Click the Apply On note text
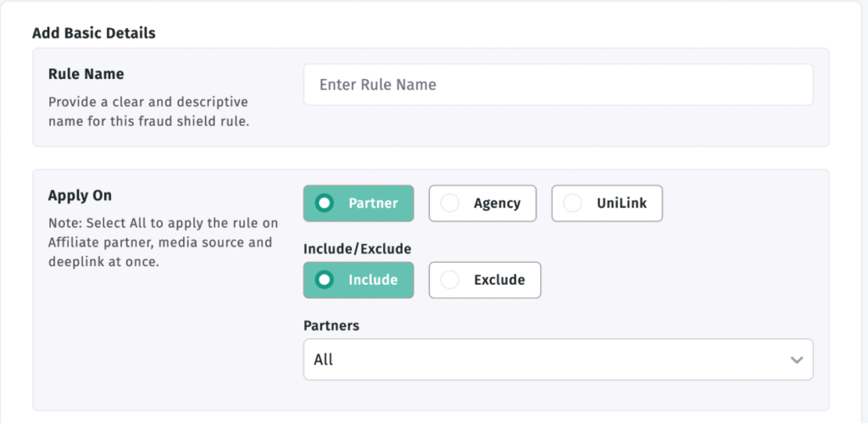 (x=163, y=242)
